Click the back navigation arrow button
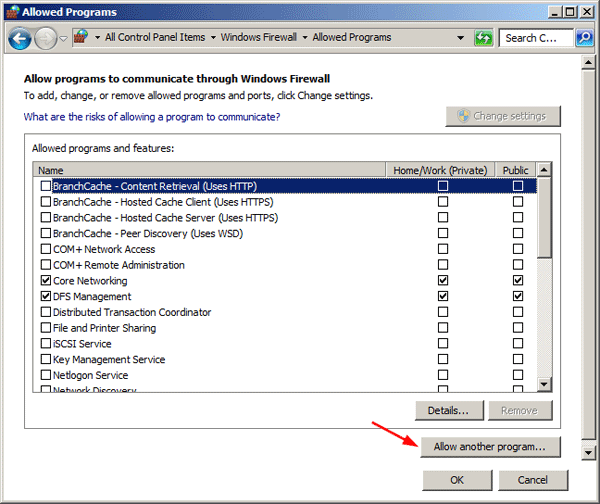The width and height of the screenshot is (600, 504). (x=20, y=38)
